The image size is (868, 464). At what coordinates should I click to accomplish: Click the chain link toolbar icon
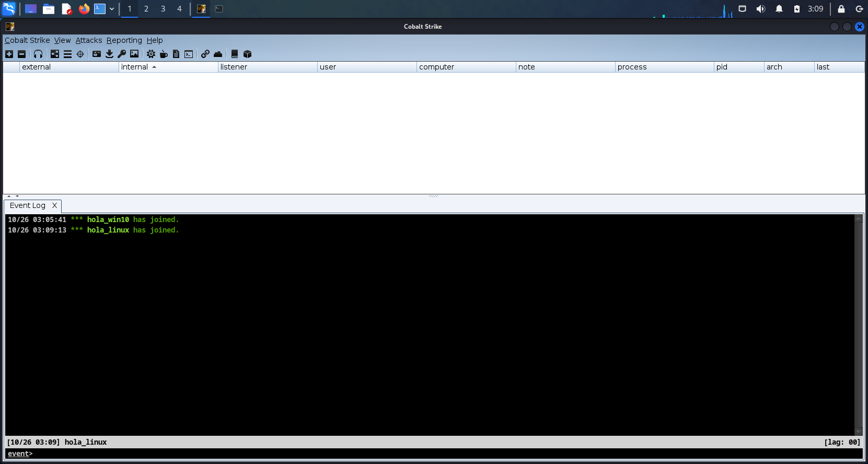205,54
